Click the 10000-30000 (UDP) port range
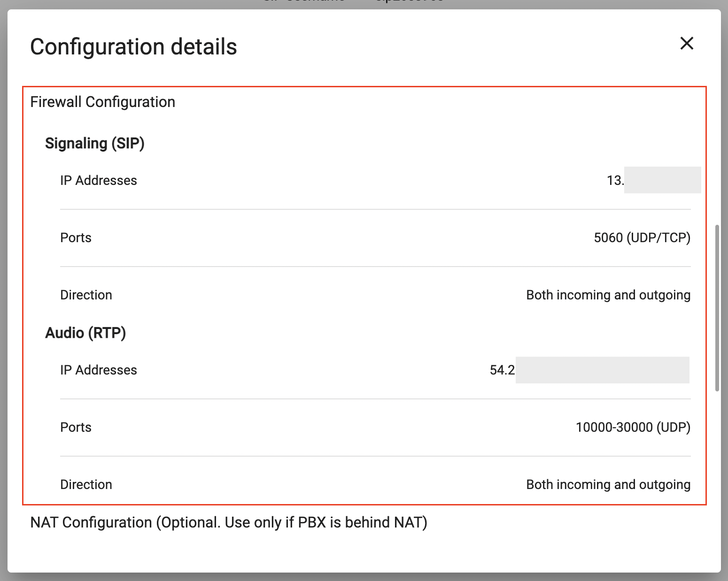The image size is (728, 581). [633, 427]
